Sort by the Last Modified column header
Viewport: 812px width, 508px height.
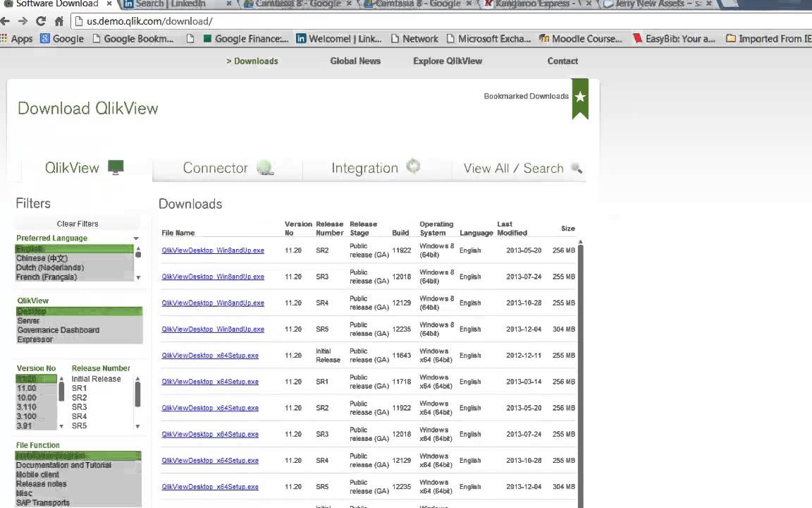pyautogui.click(x=512, y=229)
